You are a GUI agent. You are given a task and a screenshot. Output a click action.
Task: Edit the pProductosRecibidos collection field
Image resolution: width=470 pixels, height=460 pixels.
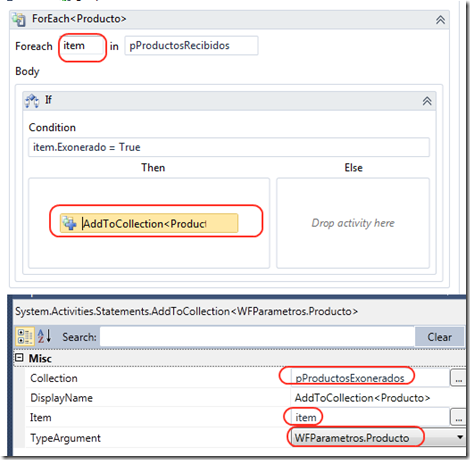[x=191, y=46]
